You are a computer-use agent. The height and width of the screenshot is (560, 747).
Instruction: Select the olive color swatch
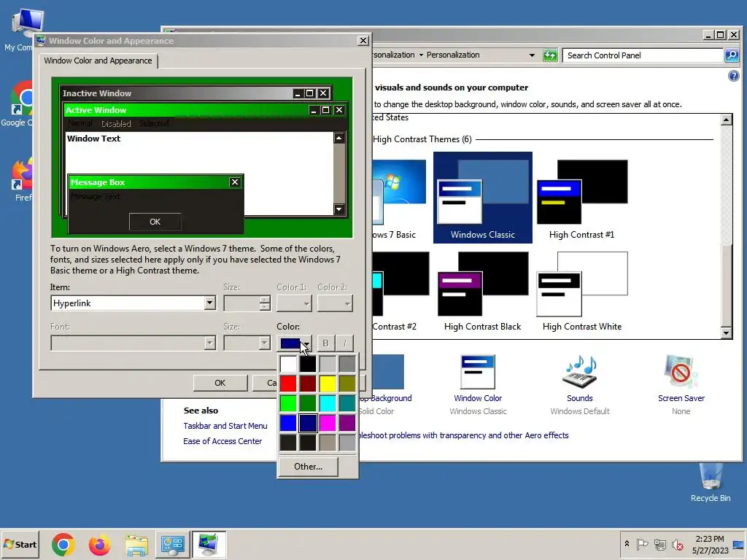[347, 384]
